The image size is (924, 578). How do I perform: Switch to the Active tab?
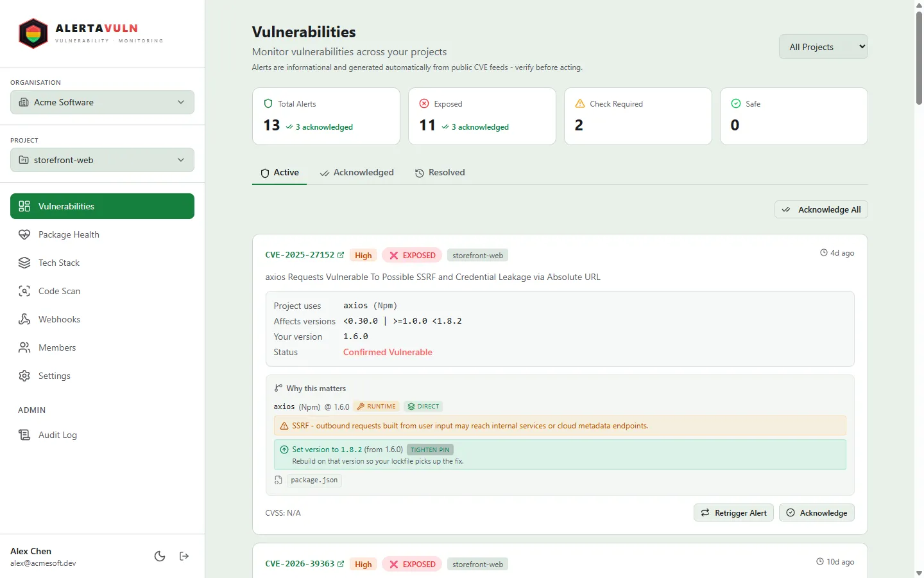pos(280,173)
